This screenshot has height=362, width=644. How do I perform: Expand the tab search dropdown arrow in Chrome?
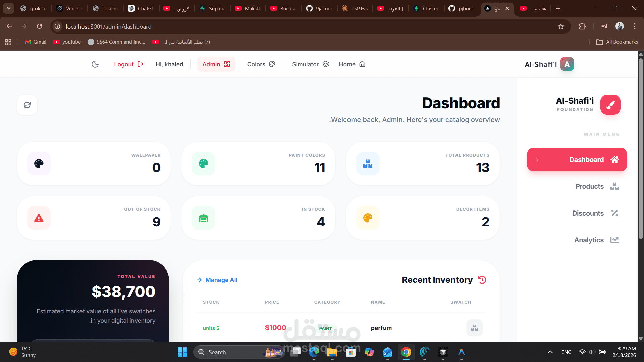point(9,8)
